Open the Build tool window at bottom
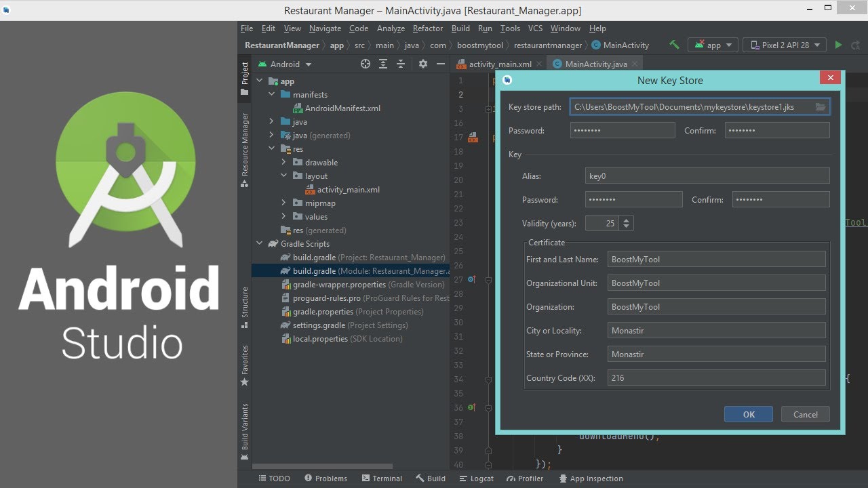This screenshot has width=868, height=488. (431, 479)
